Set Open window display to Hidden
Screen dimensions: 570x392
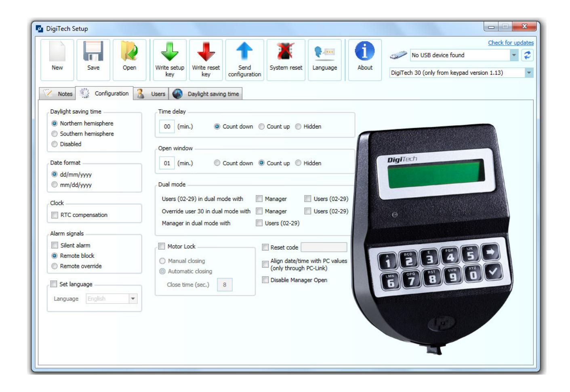coord(298,163)
